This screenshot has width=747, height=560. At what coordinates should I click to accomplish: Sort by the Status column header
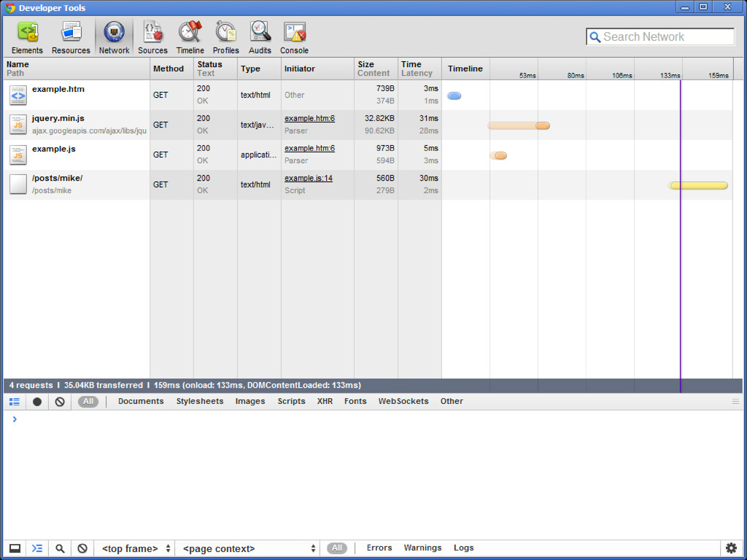point(215,69)
